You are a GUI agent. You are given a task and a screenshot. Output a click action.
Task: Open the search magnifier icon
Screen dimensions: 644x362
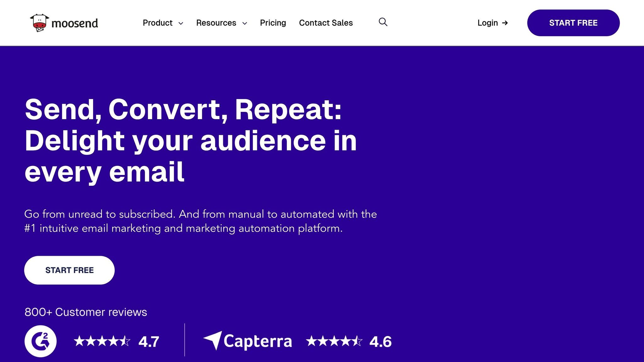[383, 22]
